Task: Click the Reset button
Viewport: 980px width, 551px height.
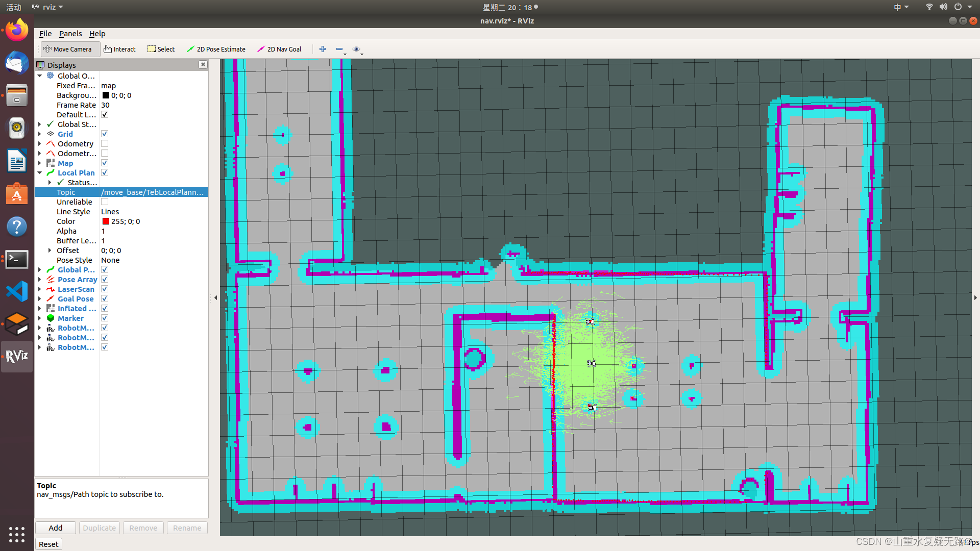Action: click(48, 544)
